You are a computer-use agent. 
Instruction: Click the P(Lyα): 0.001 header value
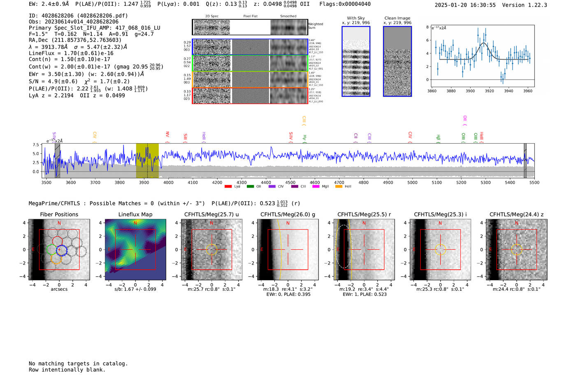click(x=178, y=4)
